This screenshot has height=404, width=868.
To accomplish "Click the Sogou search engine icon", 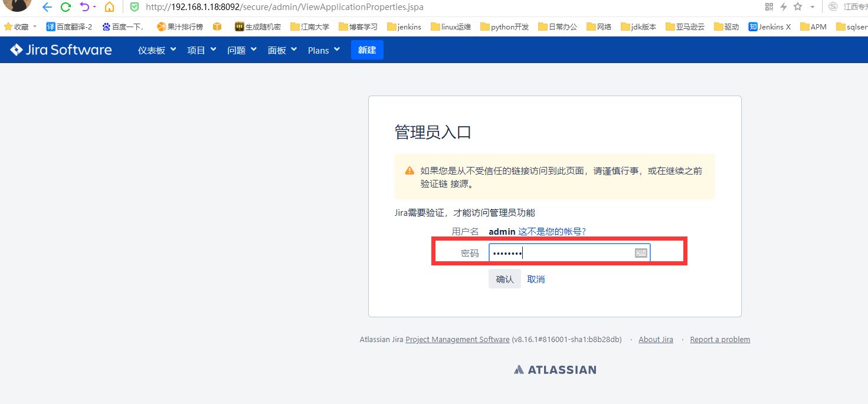I will (x=833, y=6).
